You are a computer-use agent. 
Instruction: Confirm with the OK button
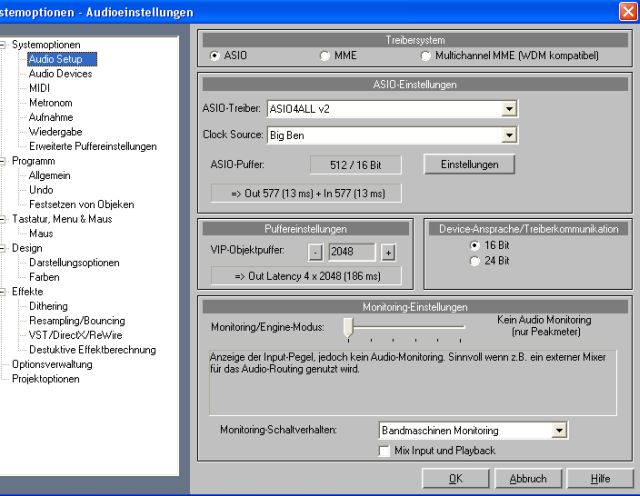[x=456, y=478]
